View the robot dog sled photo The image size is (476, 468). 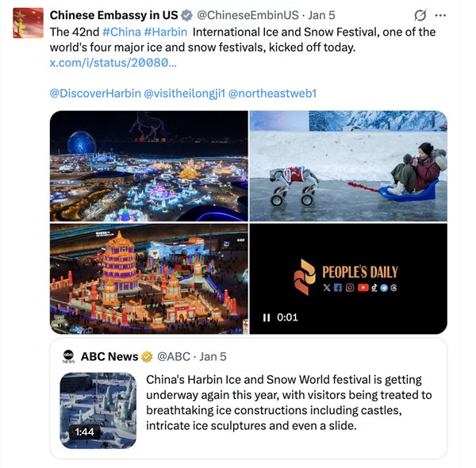[348, 166]
